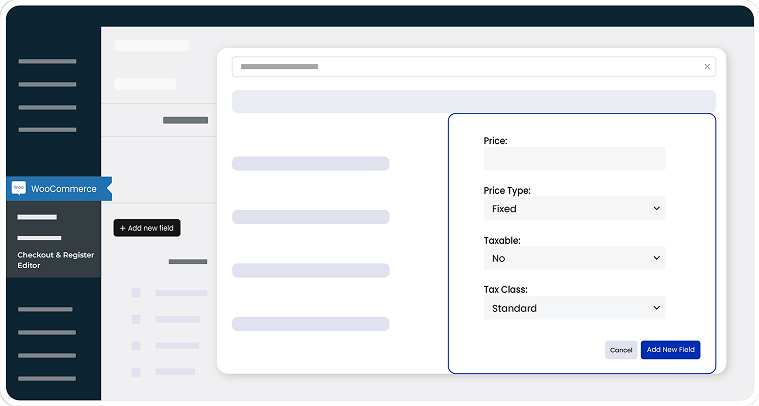Open the Taxable dropdown showing No
Image resolution: width=759 pixels, height=406 pixels.
573,258
